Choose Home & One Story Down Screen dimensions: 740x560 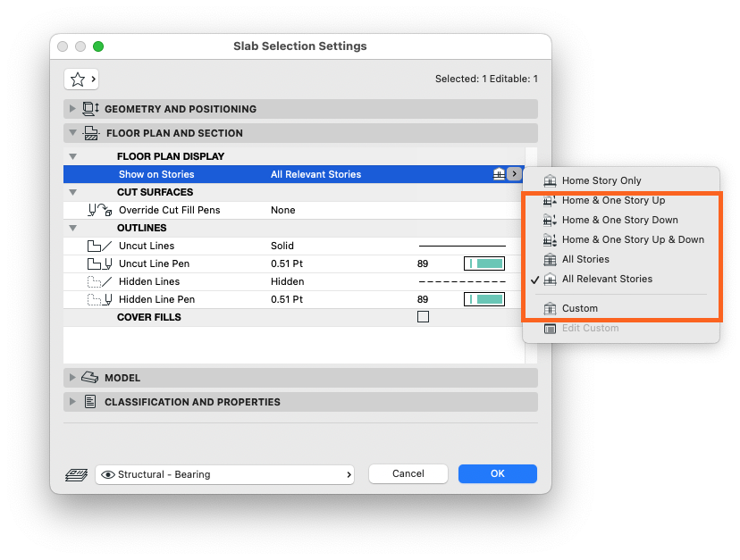pos(619,221)
